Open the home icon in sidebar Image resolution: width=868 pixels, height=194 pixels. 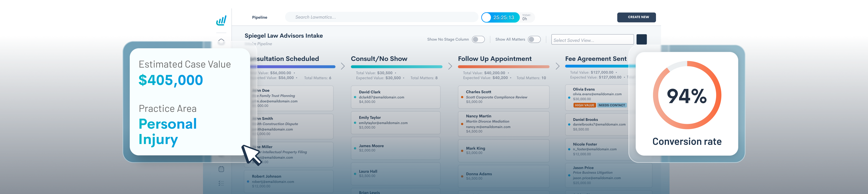221,41
